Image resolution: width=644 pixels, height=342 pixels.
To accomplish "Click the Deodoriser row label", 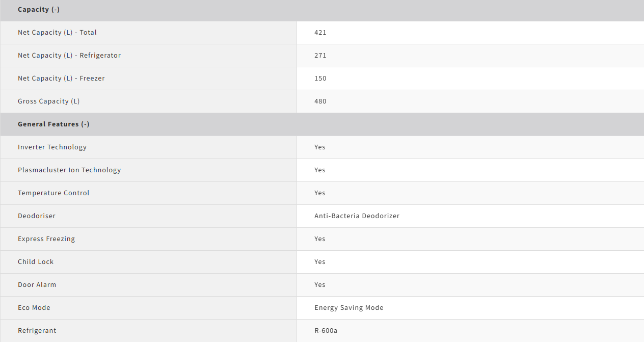I will point(37,216).
